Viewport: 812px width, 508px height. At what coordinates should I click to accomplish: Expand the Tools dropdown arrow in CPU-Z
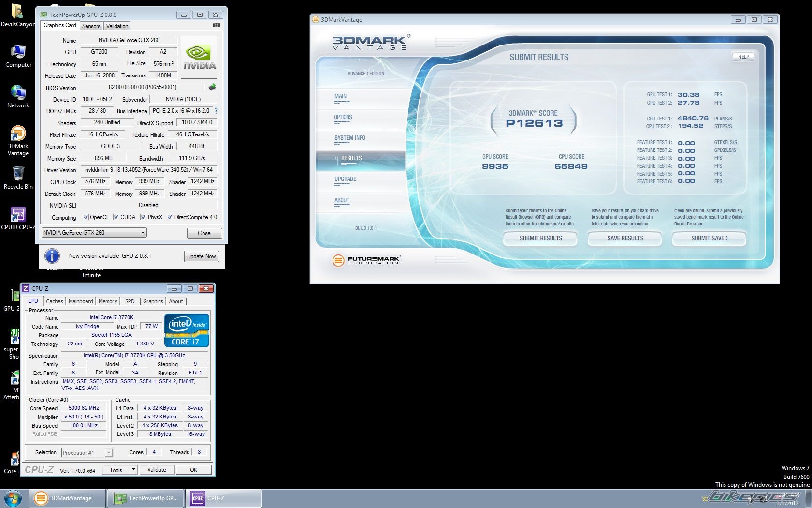(133, 470)
